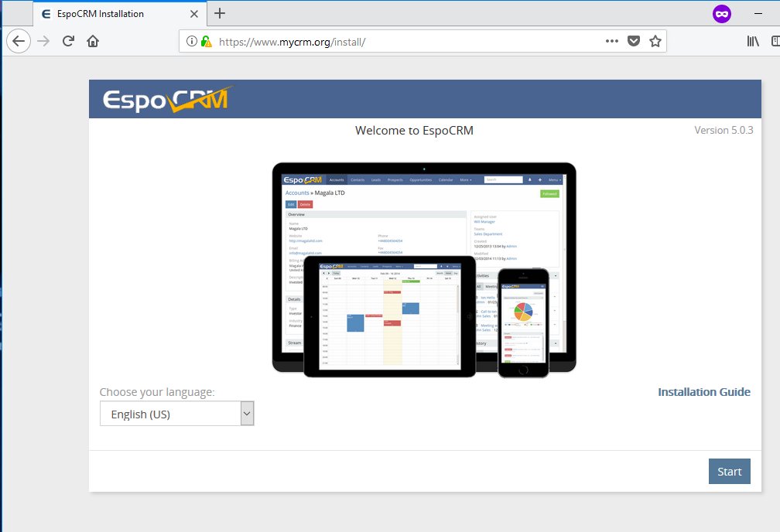780x532 pixels.
Task: Show site information icon in address bar
Action: pos(192,41)
